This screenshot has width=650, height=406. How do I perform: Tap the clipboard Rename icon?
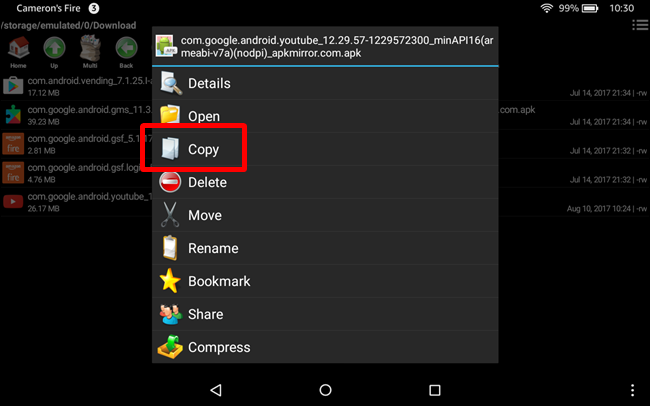170,248
